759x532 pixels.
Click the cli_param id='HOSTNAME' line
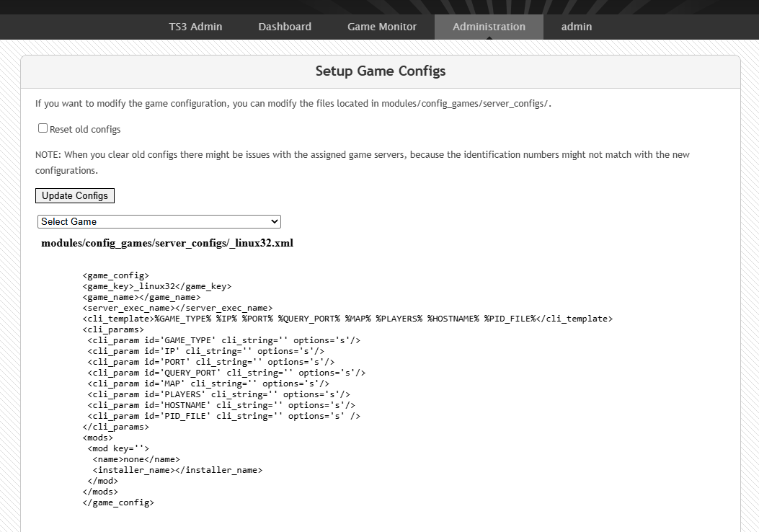(221, 405)
